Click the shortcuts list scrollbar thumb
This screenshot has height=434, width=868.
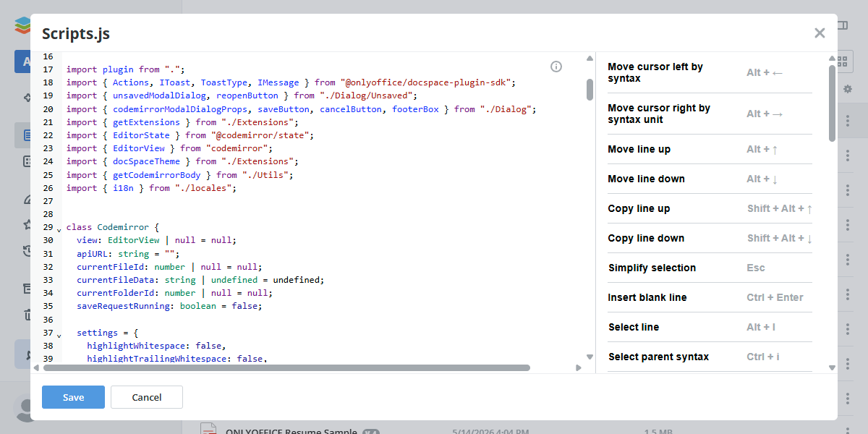[832, 103]
